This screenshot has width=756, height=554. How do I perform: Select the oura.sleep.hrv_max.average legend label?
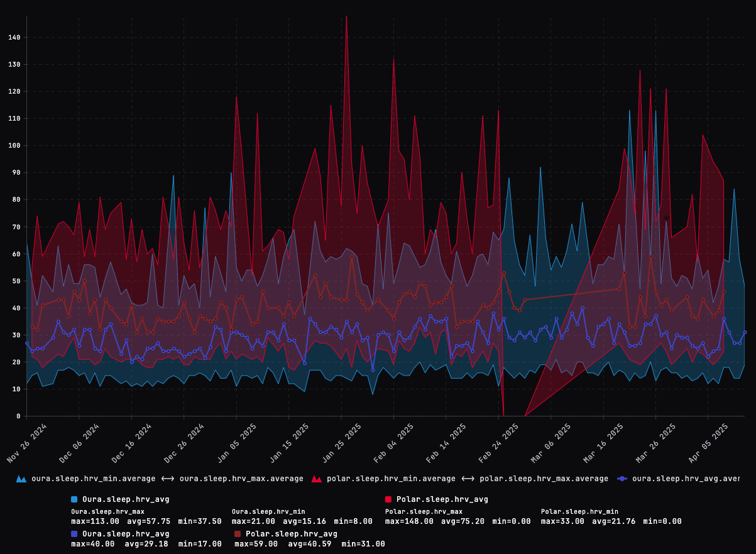[x=241, y=478]
